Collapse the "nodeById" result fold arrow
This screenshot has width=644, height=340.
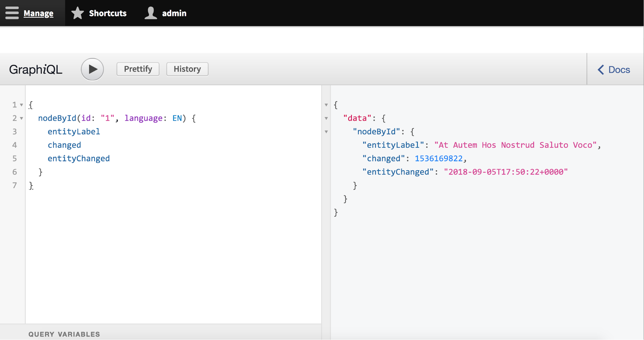[326, 132]
